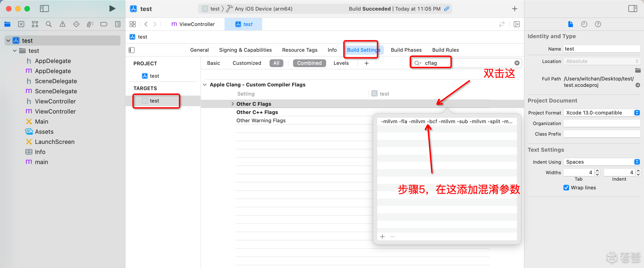Select ViewController.m in file navigator

[x=55, y=111]
